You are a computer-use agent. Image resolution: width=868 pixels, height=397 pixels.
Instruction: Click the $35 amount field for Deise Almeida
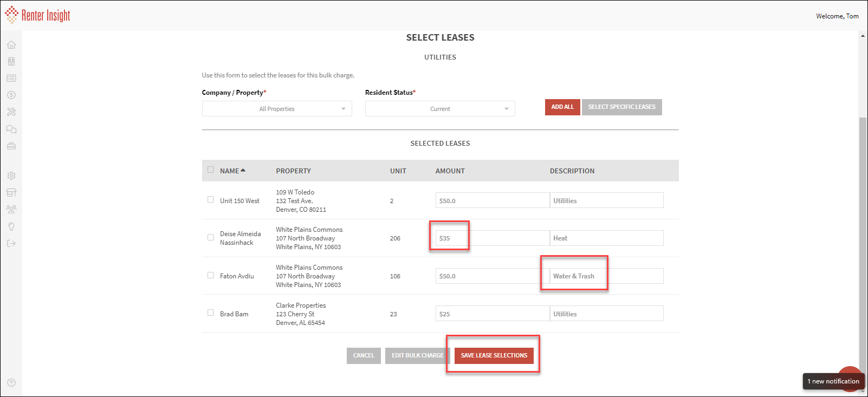click(x=493, y=238)
